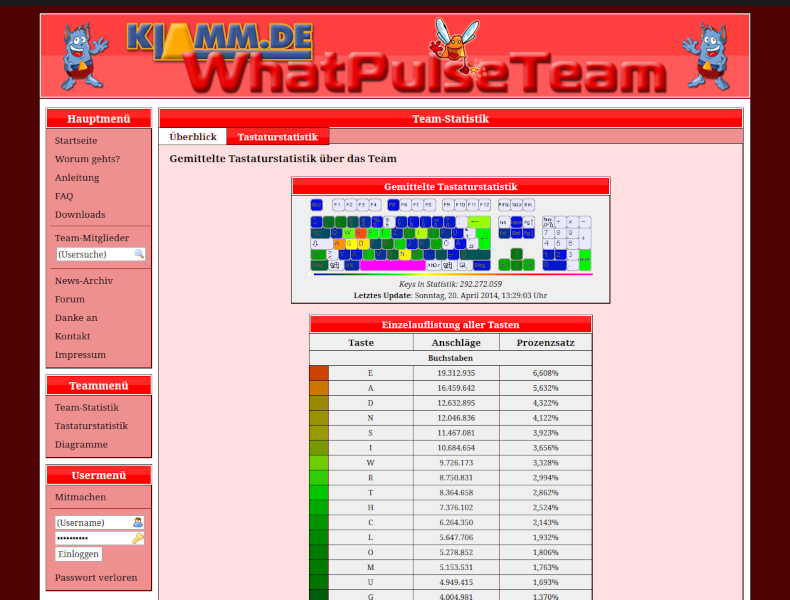
Task: Open the Impressum link
Action: [80, 355]
